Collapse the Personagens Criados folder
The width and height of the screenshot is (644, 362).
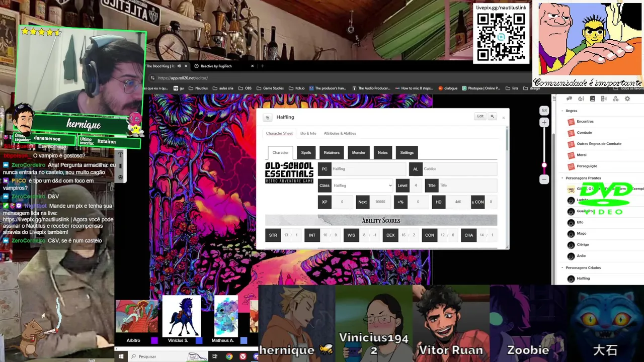562,267
